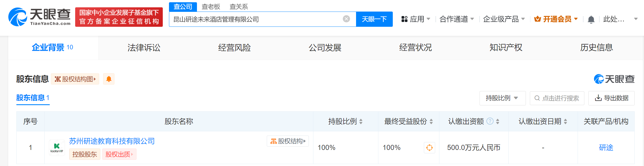Viewport: 644px width, 166px height.
Task: Switch to the 法律诉讼 tab
Action: [x=144, y=48]
